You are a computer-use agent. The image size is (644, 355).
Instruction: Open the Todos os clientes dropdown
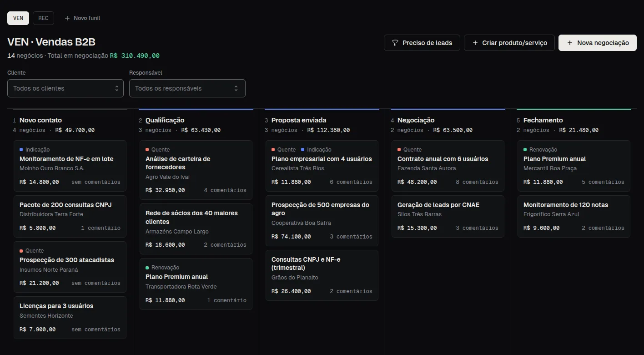click(x=65, y=88)
